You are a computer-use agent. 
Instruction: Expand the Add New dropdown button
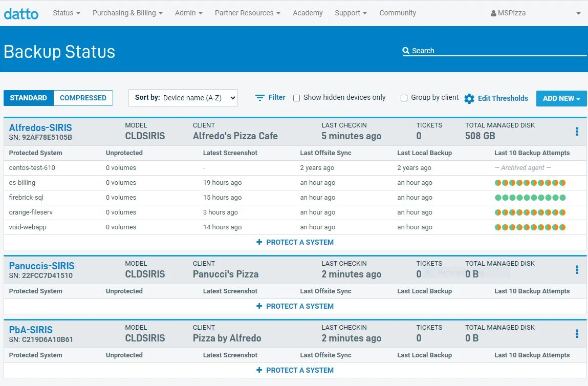pos(561,98)
